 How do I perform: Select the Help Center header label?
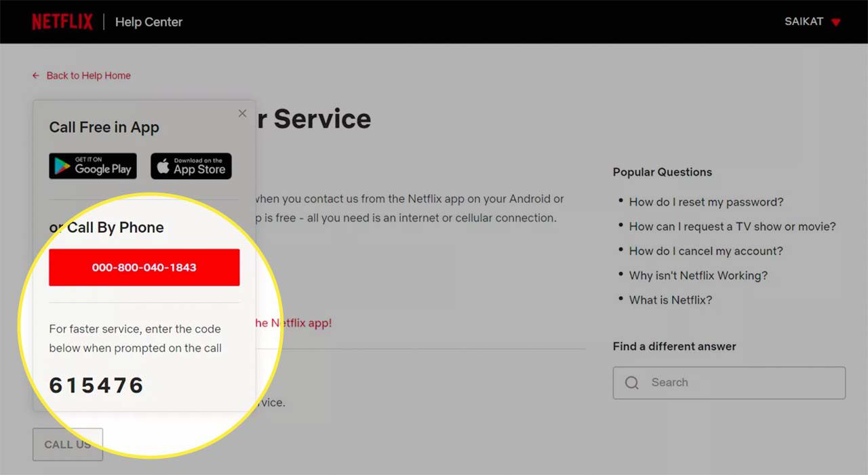tap(149, 22)
